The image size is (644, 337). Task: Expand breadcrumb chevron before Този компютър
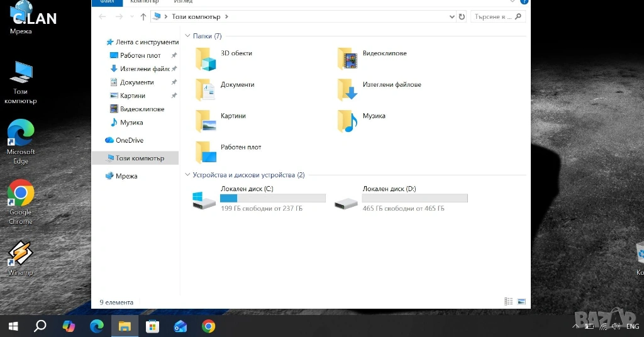point(166,17)
